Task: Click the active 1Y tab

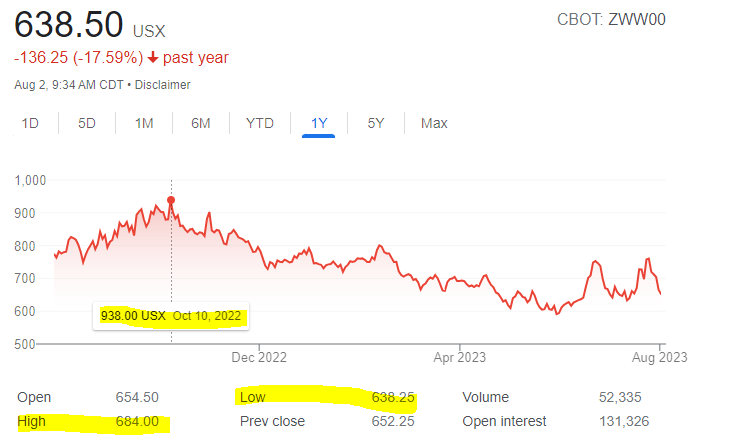Action: (319, 123)
